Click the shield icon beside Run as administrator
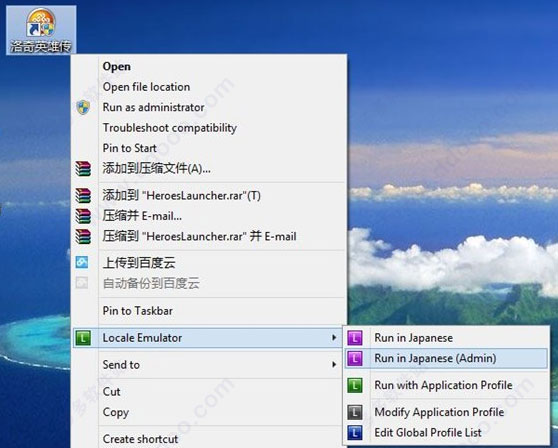 [83, 107]
